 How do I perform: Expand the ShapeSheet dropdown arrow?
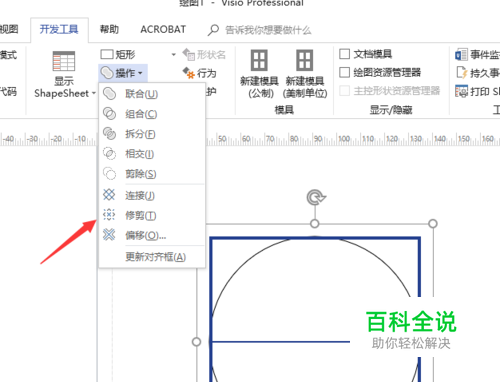tap(94, 94)
